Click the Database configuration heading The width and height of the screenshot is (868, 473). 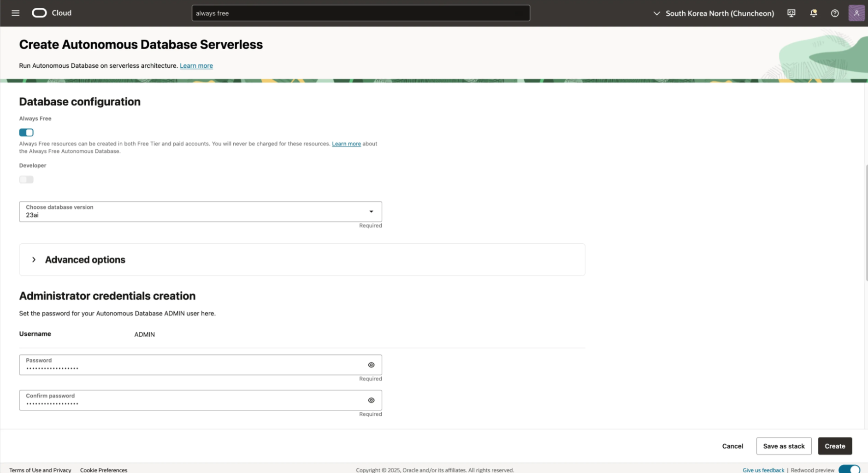(x=80, y=102)
